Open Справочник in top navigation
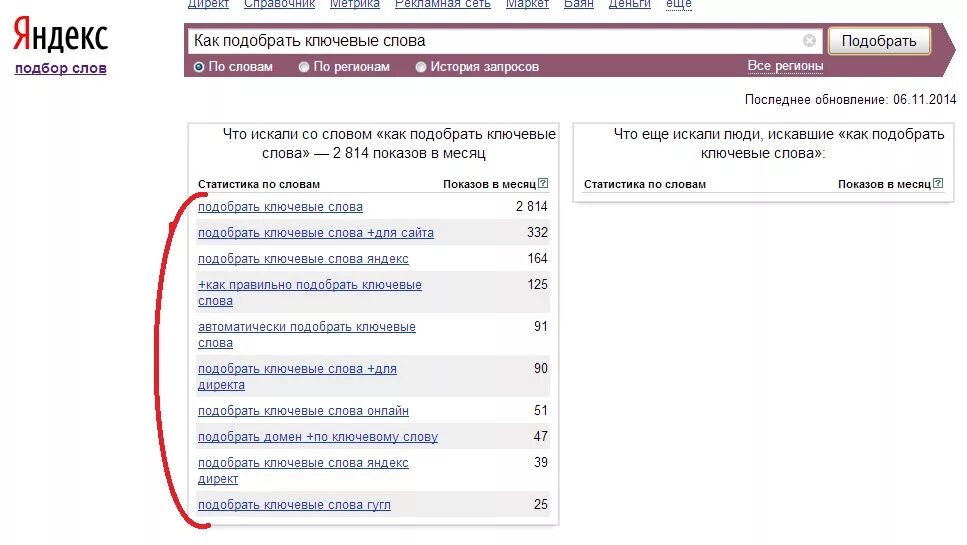Viewport: 967px width, 545px height. (x=279, y=4)
